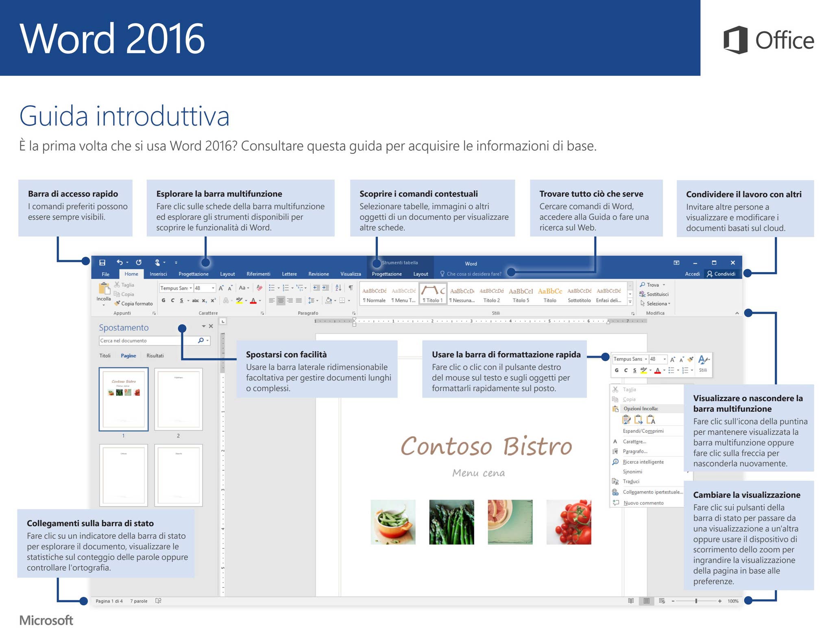Image resolution: width=833 pixels, height=644 pixels.
Task: Toggle center alignment in Paragrafo group
Action: tap(281, 301)
